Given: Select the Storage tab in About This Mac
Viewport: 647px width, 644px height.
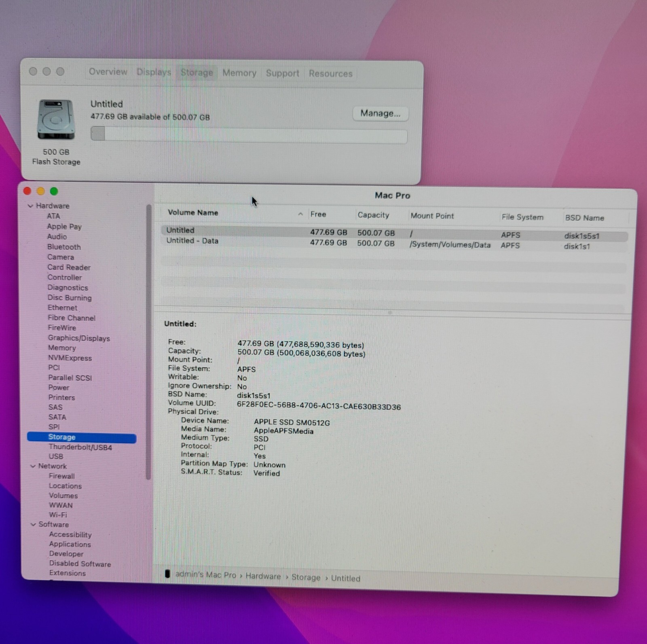Looking at the screenshot, I should coord(197,72).
